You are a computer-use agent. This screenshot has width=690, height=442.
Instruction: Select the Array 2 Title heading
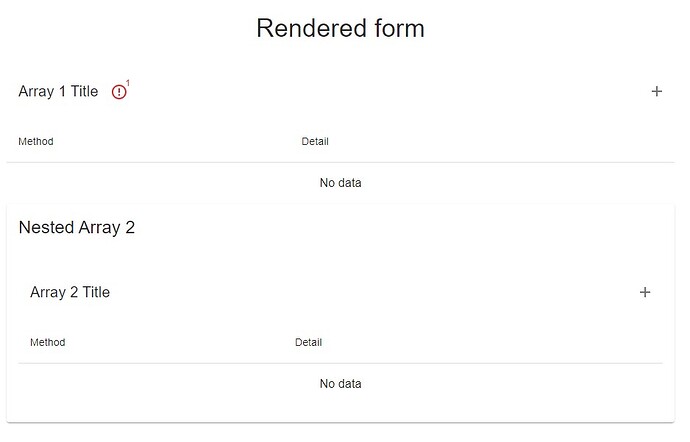[x=70, y=292]
